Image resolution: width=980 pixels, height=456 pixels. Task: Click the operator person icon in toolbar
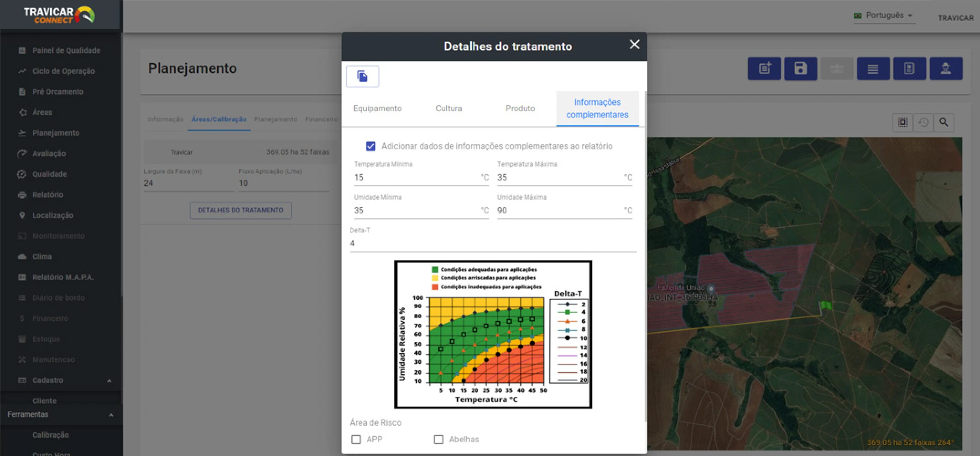click(946, 69)
